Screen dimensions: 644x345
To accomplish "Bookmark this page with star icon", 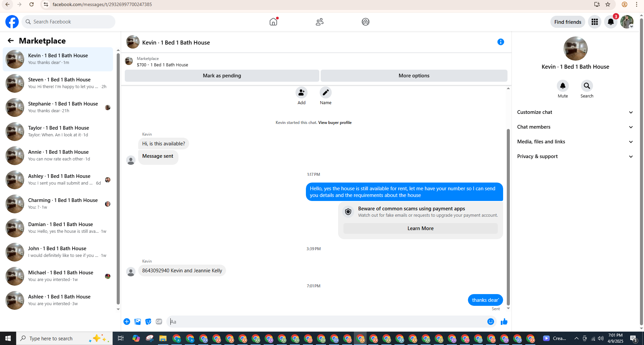I will (x=608, y=4).
